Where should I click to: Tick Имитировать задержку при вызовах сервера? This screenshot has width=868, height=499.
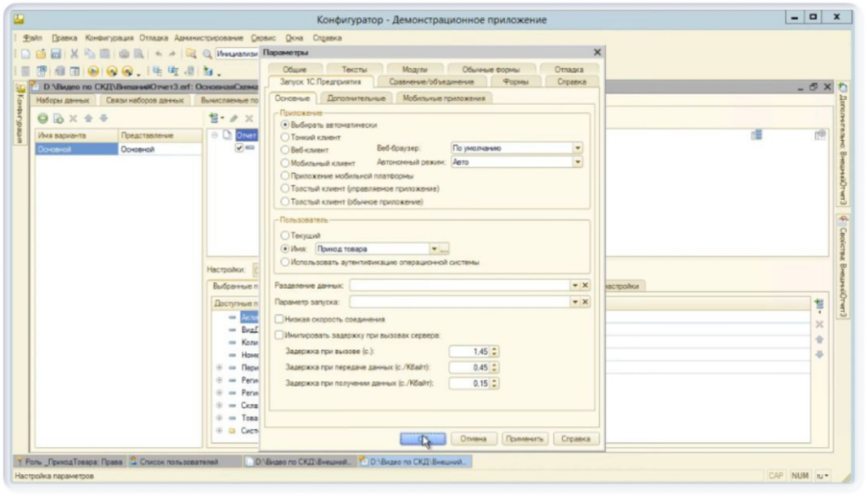click(x=279, y=335)
